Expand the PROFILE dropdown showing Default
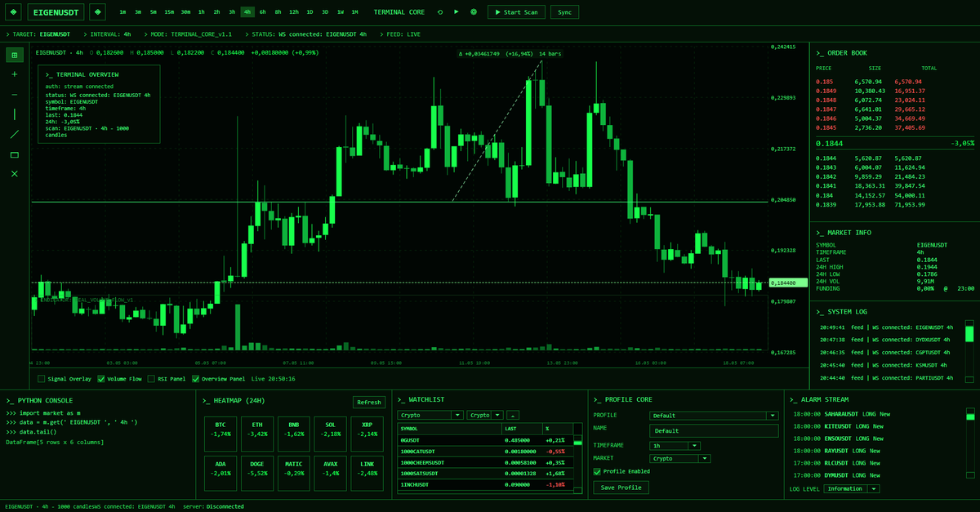Screen dimensions: 980x512 [x=714, y=416]
